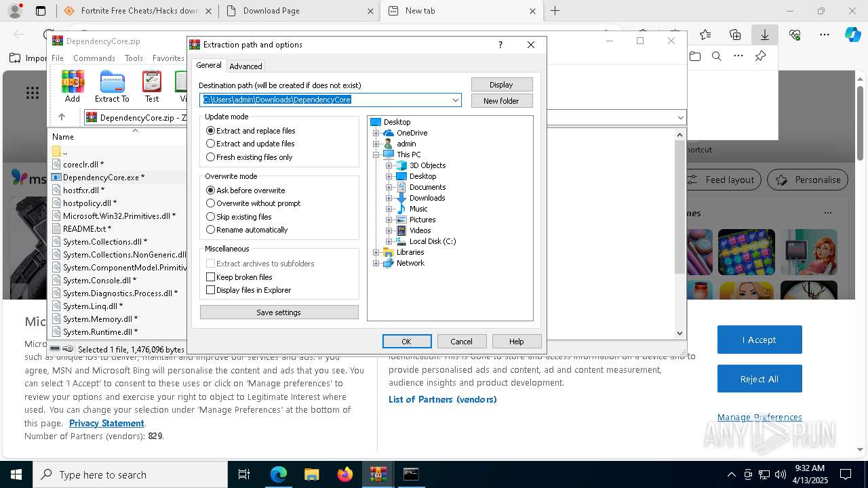The height and width of the screenshot is (488, 868).
Task: Go up one folder level in WinRAR
Action: (x=62, y=117)
